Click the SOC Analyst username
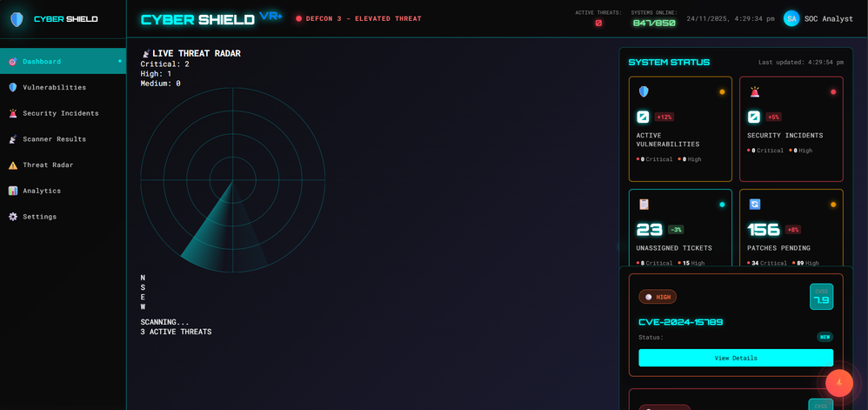This screenshot has width=868, height=410. point(829,19)
